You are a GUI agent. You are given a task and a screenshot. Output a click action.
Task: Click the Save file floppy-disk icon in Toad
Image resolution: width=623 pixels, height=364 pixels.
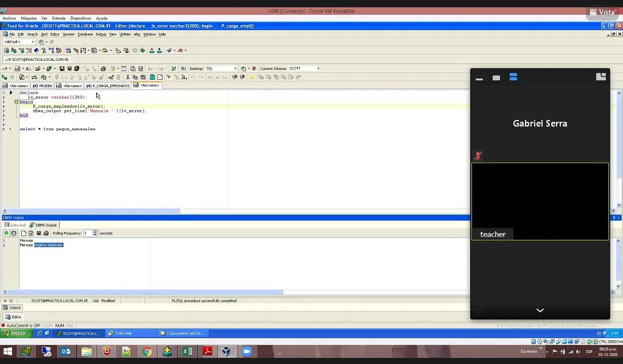point(62,69)
